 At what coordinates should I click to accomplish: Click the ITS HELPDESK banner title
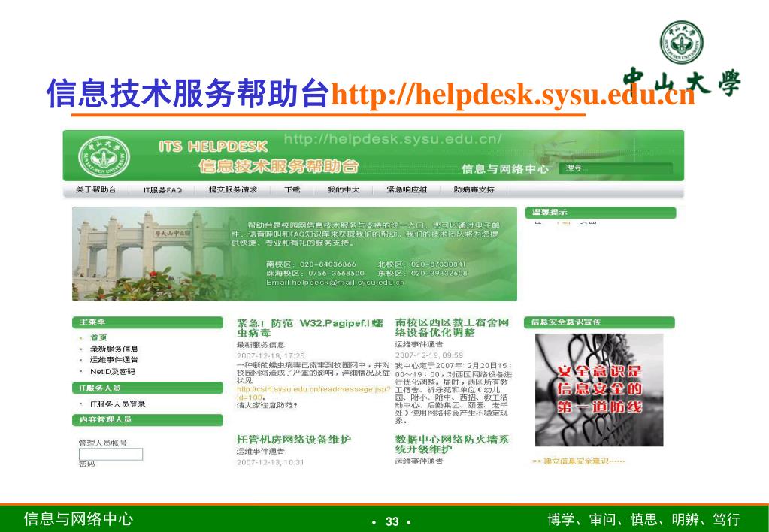coord(213,147)
